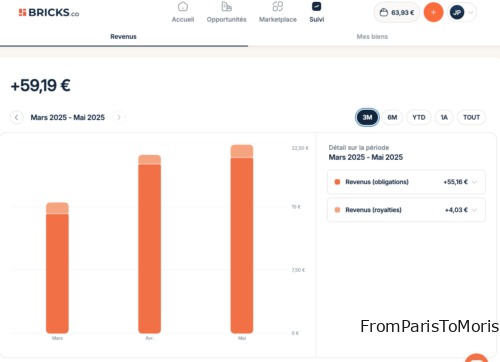Image resolution: width=500 pixels, height=362 pixels.
Task: Expand Revenus (obligations) details chevron
Action: pos(475,182)
